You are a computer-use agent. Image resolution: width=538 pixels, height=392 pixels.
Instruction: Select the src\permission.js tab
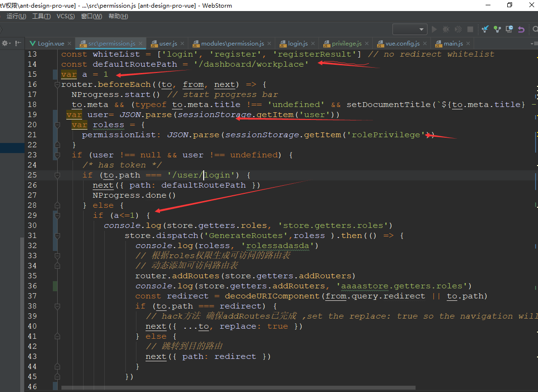point(111,44)
